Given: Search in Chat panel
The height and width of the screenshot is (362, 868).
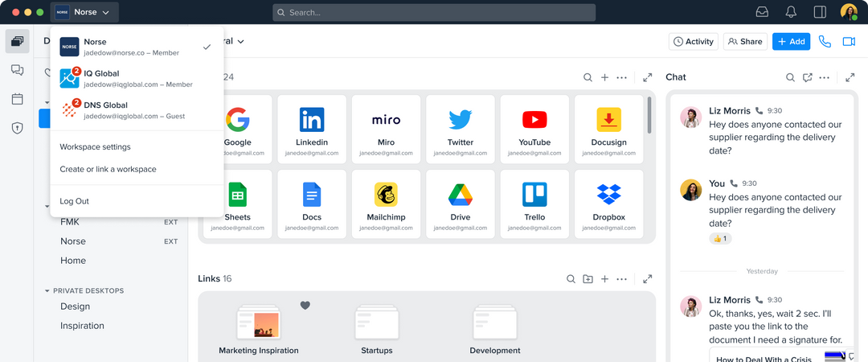Looking at the screenshot, I should (791, 77).
